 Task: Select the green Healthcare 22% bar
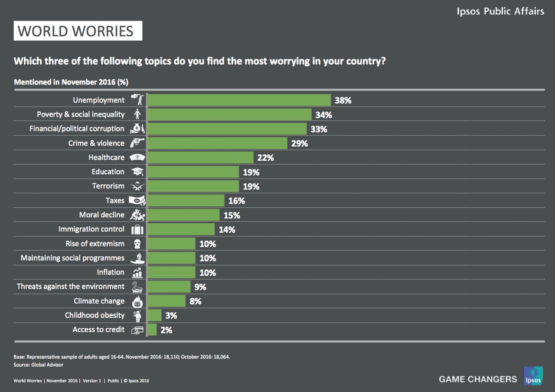[x=201, y=157]
